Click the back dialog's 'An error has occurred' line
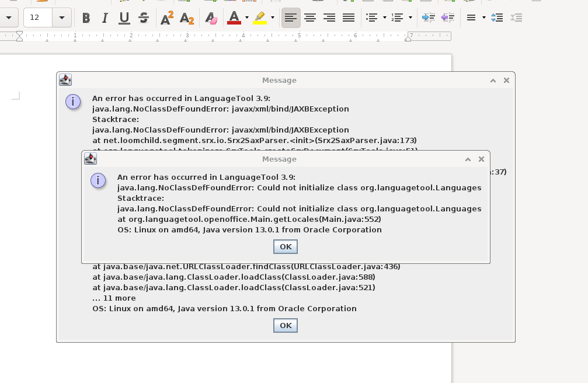The height and width of the screenshot is (383, 588). click(181, 99)
